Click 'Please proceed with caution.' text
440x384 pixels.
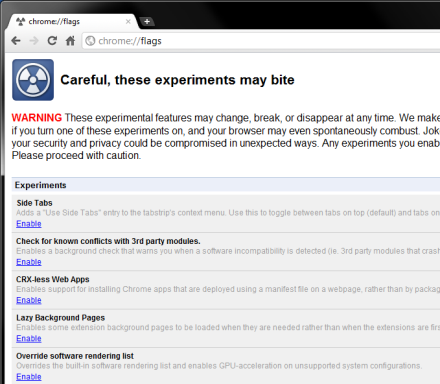[x=76, y=156]
